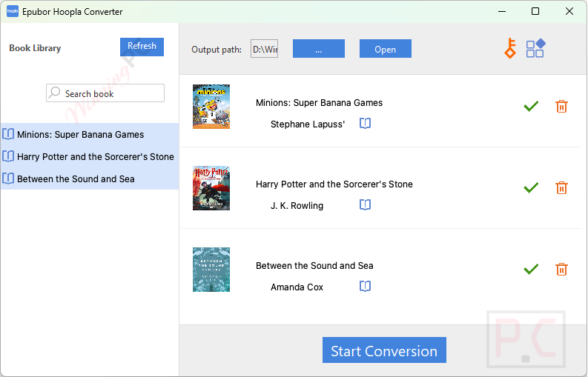Maximize the Epubor Hoopla Converter window

535,11
